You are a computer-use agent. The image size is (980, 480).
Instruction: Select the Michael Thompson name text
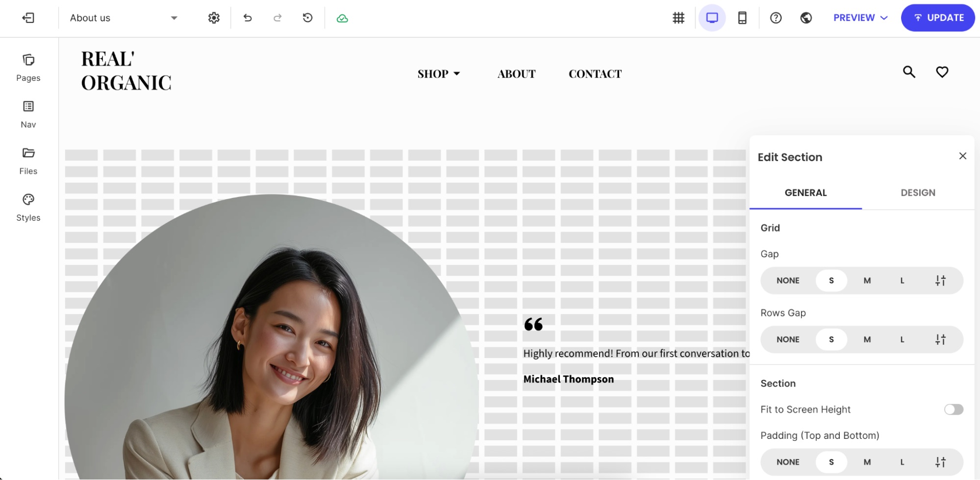click(568, 379)
